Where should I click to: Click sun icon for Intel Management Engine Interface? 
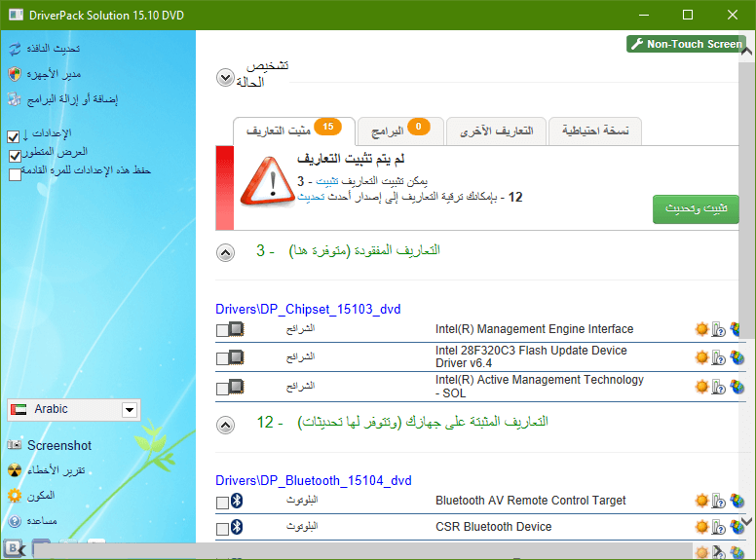(x=702, y=329)
